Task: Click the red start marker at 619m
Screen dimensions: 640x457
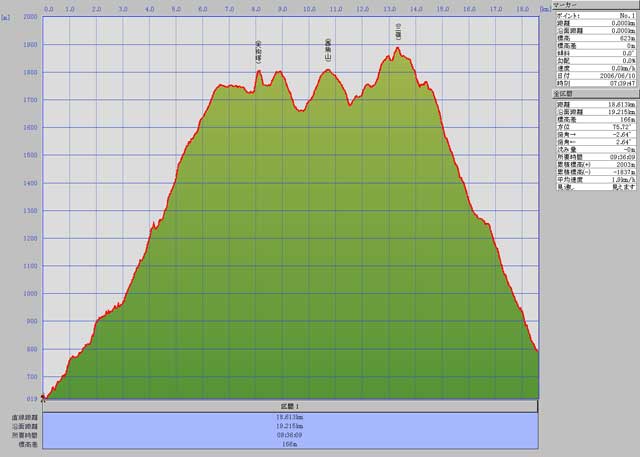Action: pyautogui.click(x=43, y=397)
